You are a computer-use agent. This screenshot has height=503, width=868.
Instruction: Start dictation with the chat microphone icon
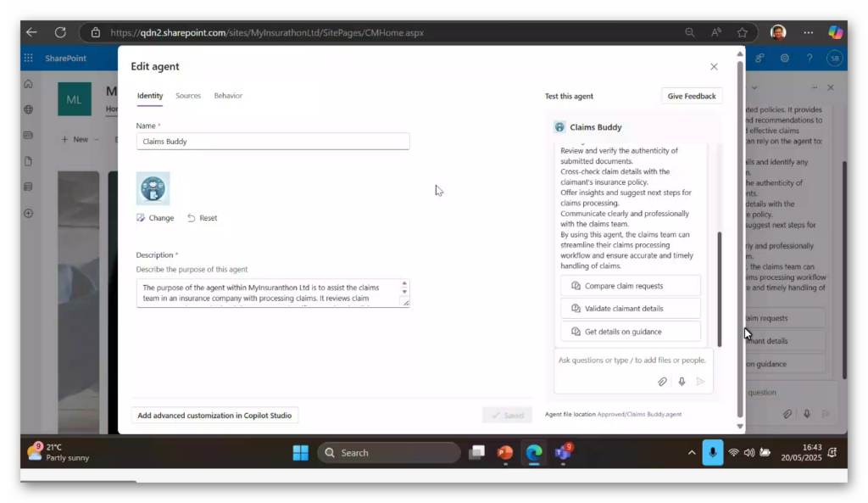point(682,382)
